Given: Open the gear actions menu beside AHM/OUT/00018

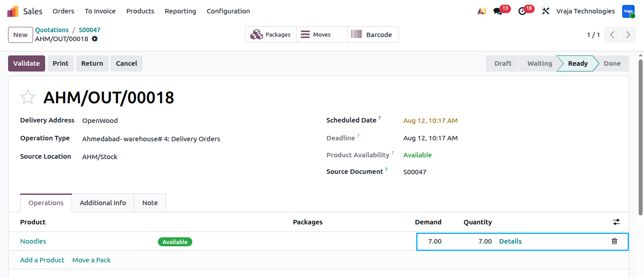Looking at the screenshot, I should (x=94, y=39).
